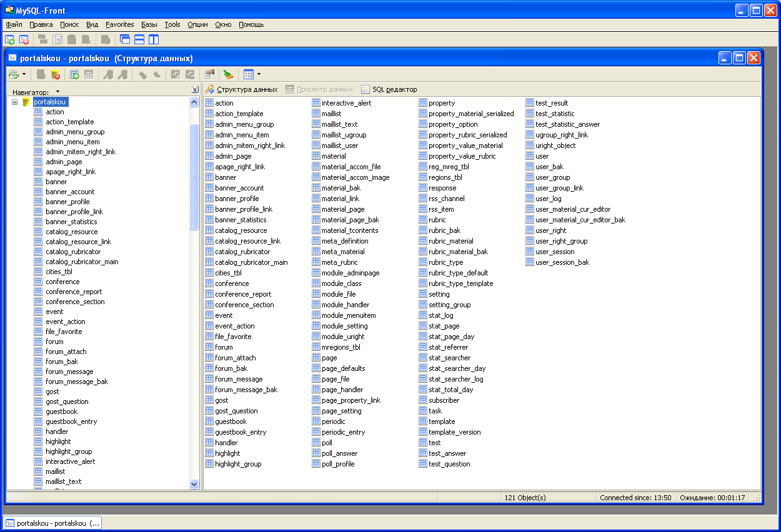This screenshot has height=532, width=781.
Task: Click the Ожидание: 00:01:17 status text
Action: (x=712, y=498)
